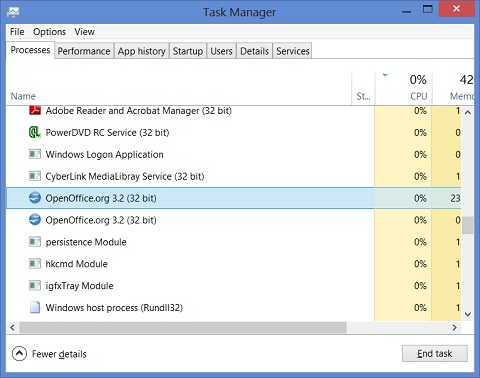Click the hkcmd Module icon

[x=35, y=264]
